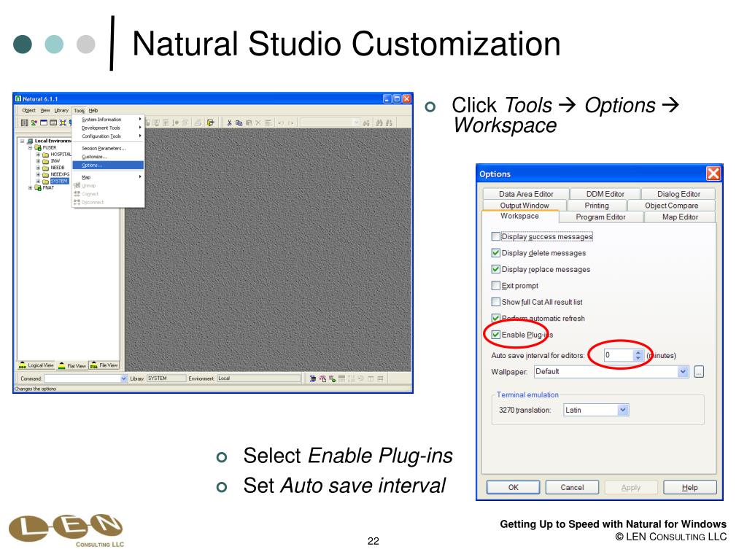
Task: Open the Command combo box dropdown arrow
Action: 124,378
